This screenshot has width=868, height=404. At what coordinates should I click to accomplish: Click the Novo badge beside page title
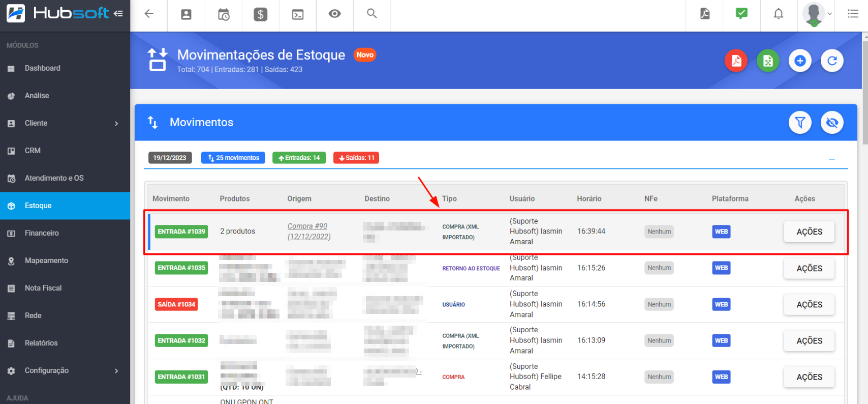[x=365, y=55]
